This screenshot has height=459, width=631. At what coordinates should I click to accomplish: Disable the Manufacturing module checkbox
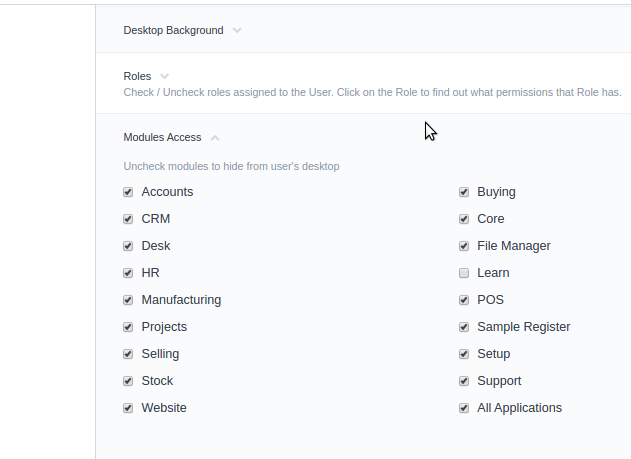[x=128, y=300]
